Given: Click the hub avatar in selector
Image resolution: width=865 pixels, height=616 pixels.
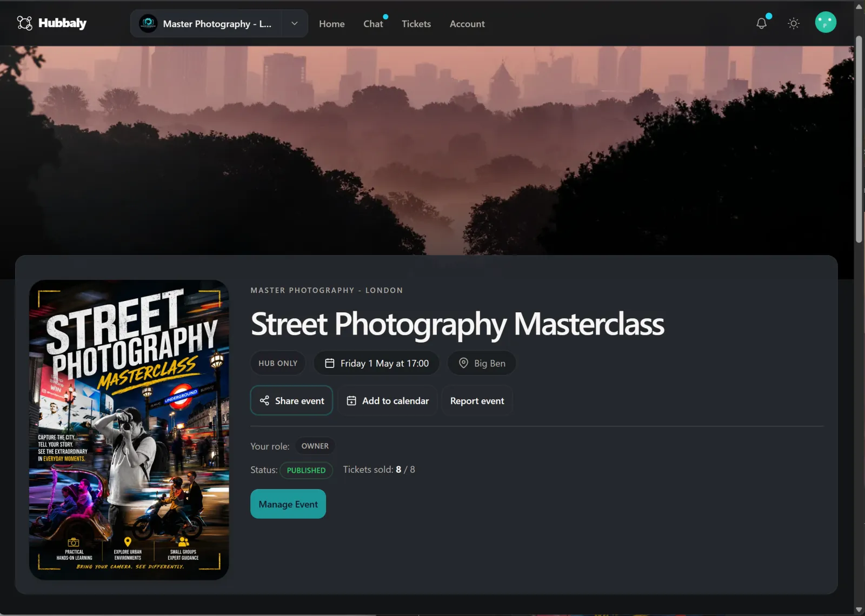Looking at the screenshot, I should [148, 23].
